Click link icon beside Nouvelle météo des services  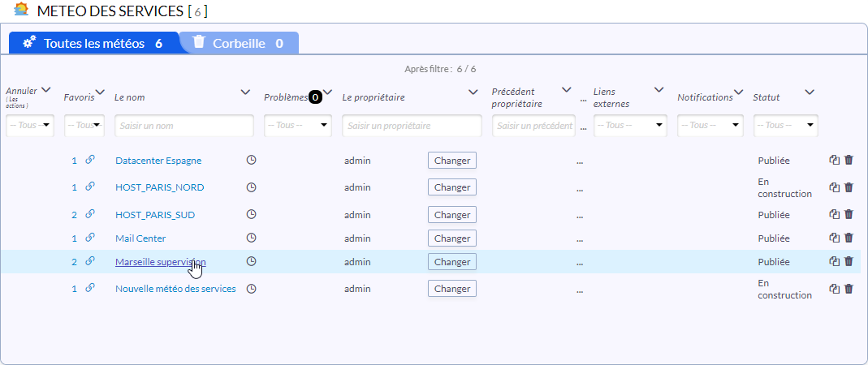point(90,288)
